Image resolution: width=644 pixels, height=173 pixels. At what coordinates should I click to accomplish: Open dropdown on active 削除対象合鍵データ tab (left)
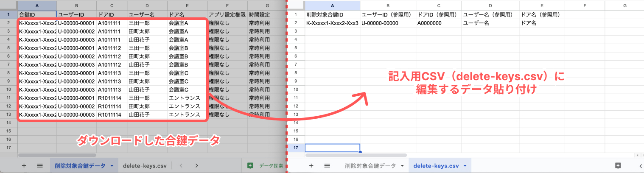(112, 166)
